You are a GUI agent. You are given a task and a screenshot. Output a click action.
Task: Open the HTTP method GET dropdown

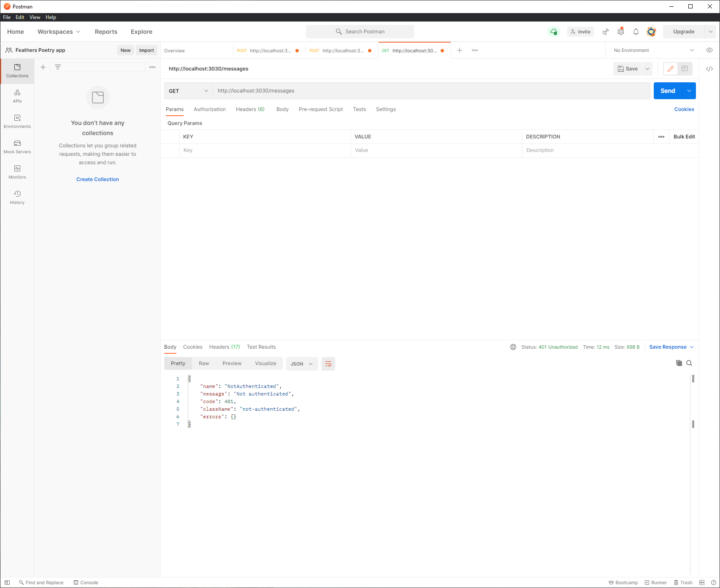pyautogui.click(x=188, y=91)
